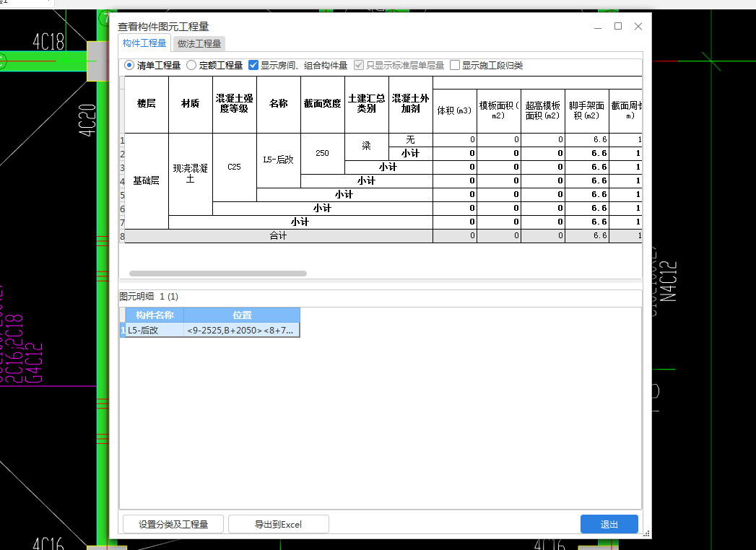Click the 基础层 floor cell
The image size is (756, 550).
(x=146, y=180)
